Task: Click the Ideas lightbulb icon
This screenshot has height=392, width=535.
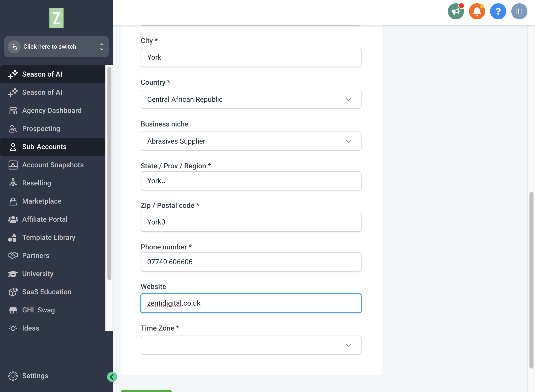Action: click(13, 328)
